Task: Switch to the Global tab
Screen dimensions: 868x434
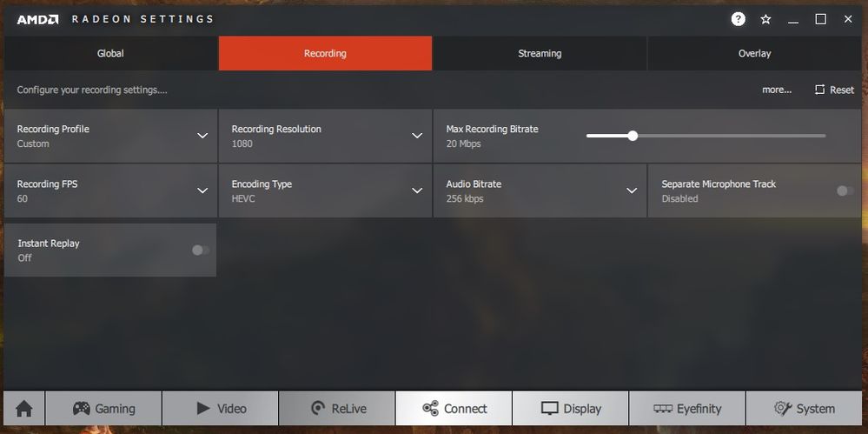Action: tap(110, 53)
